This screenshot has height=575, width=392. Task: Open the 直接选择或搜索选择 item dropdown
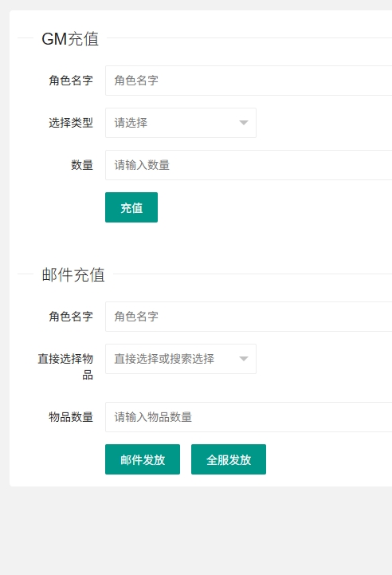point(181,359)
